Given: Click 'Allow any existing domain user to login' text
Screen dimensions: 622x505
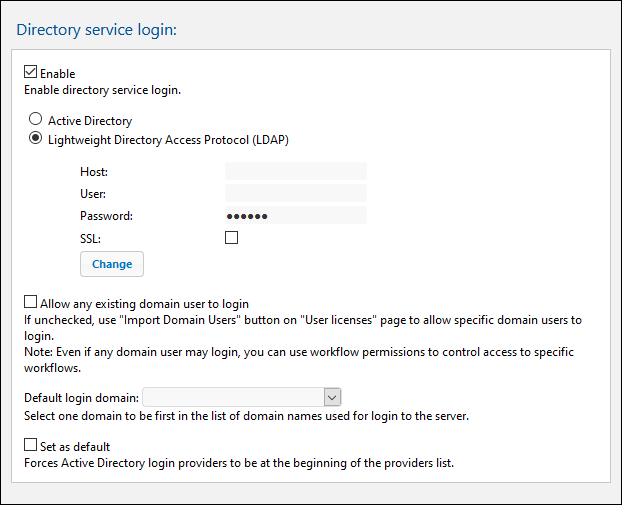Looking at the screenshot, I should pyautogui.click(x=144, y=303).
